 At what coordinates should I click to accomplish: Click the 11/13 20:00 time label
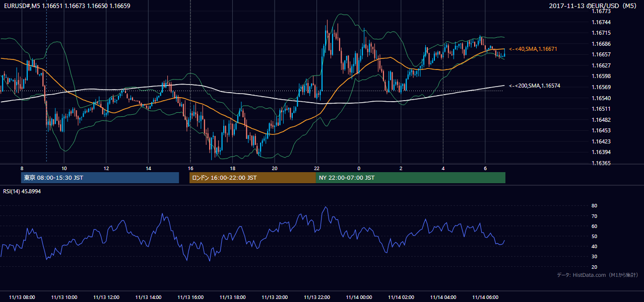275,297
